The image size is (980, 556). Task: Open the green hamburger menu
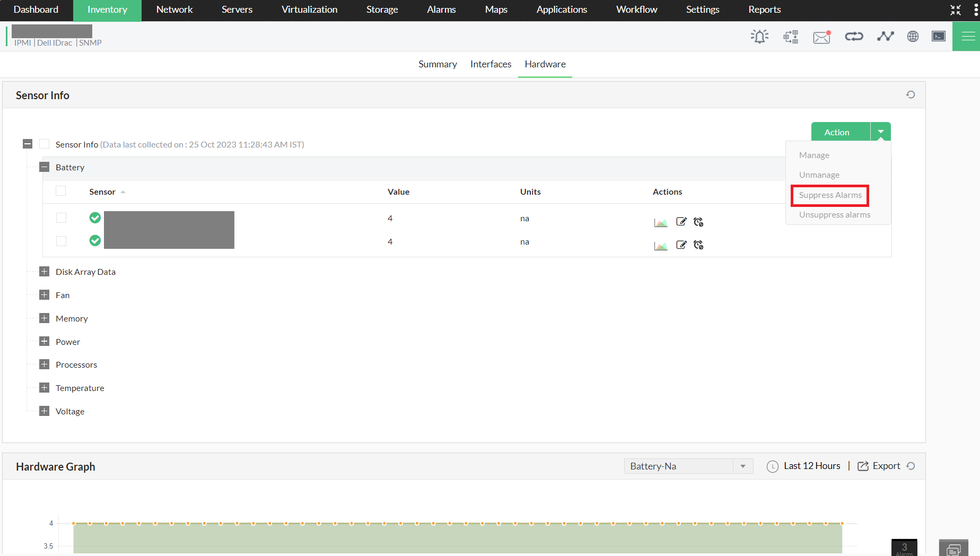pyautogui.click(x=967, y=37)
